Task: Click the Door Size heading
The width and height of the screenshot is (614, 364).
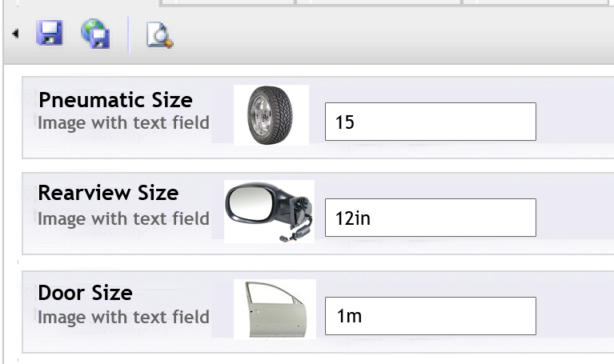Action: (85, 292)
